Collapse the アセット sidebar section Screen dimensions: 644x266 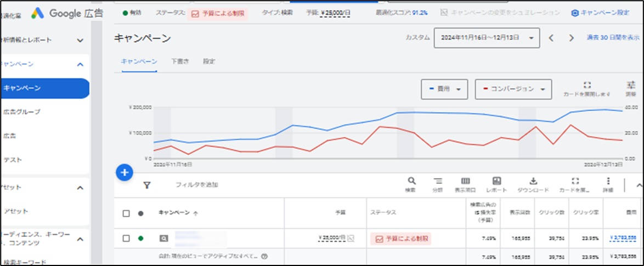[x=80, y=188]
